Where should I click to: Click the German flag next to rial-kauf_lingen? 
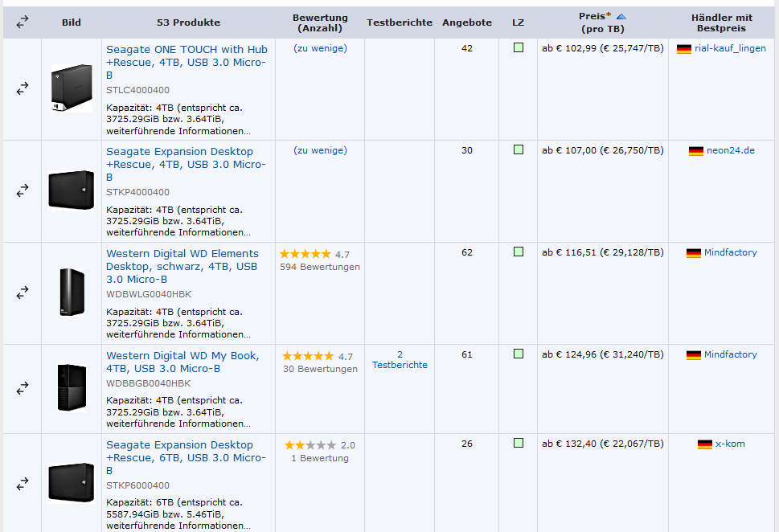(684, 49)
